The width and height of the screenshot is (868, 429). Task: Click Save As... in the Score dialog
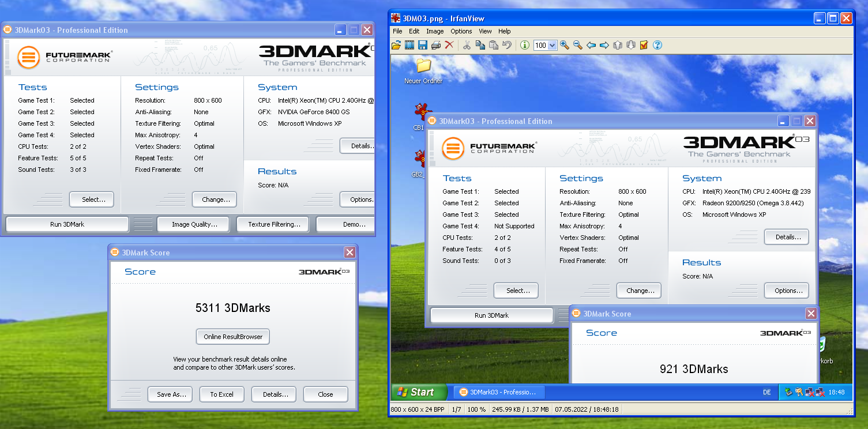171,394
